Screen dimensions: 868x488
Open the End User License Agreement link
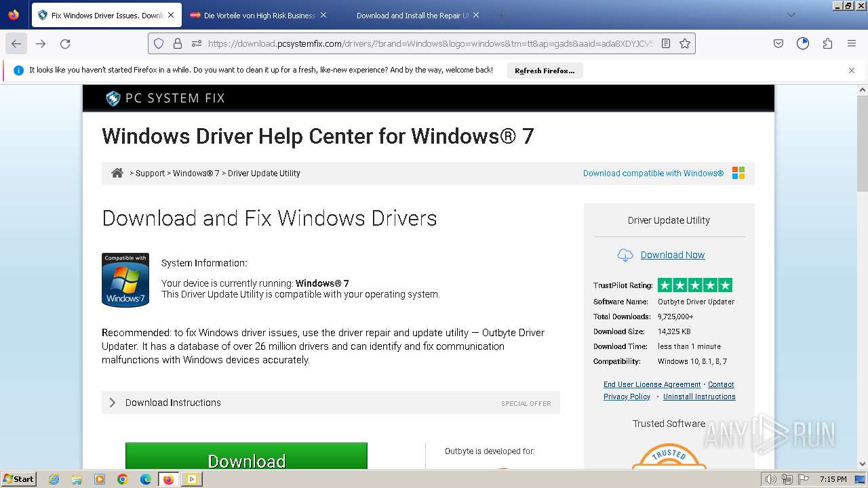652,384
